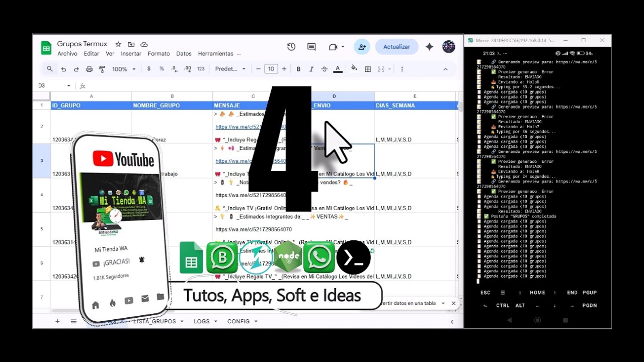
Task: Tap PGUP key in Termux mirror
Action: pyautogui.click(x=590, y=293)
